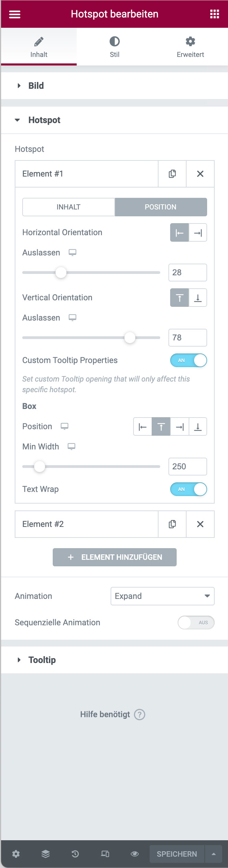Image resolution: width=228 pixels, height=868 pixels.
Task: Click the Element hinzufügen button
Action: (115, 557)
